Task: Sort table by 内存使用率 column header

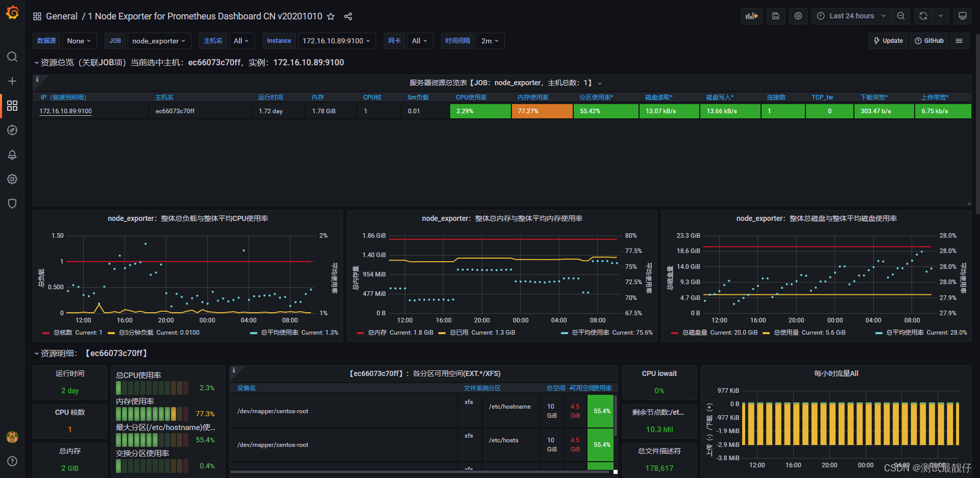Action: [x=533, y=97]
